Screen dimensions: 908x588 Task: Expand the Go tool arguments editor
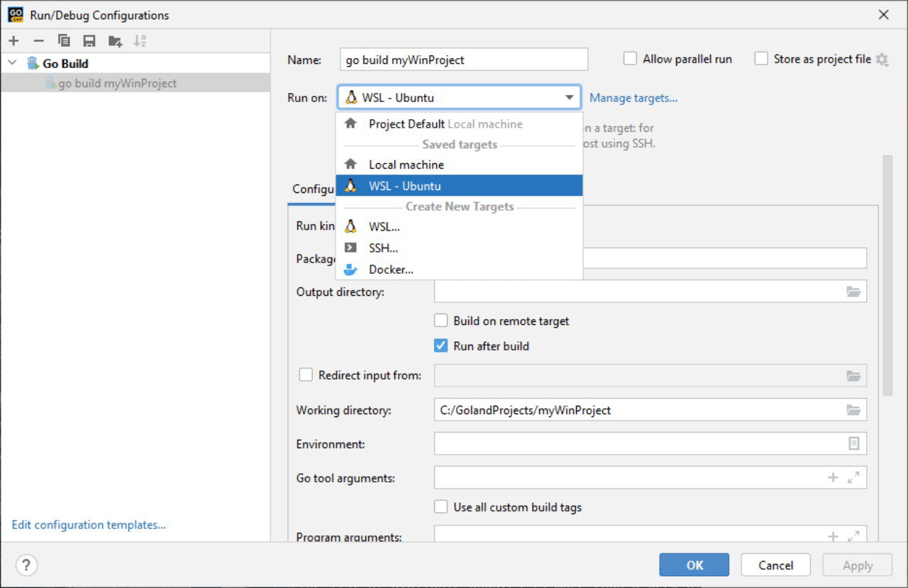coord(853,477)
